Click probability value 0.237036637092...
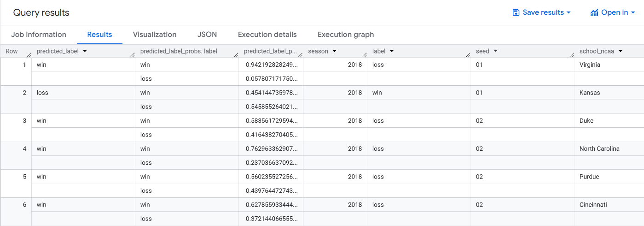Viewport: 644px width, 226px height. (271, 162)
